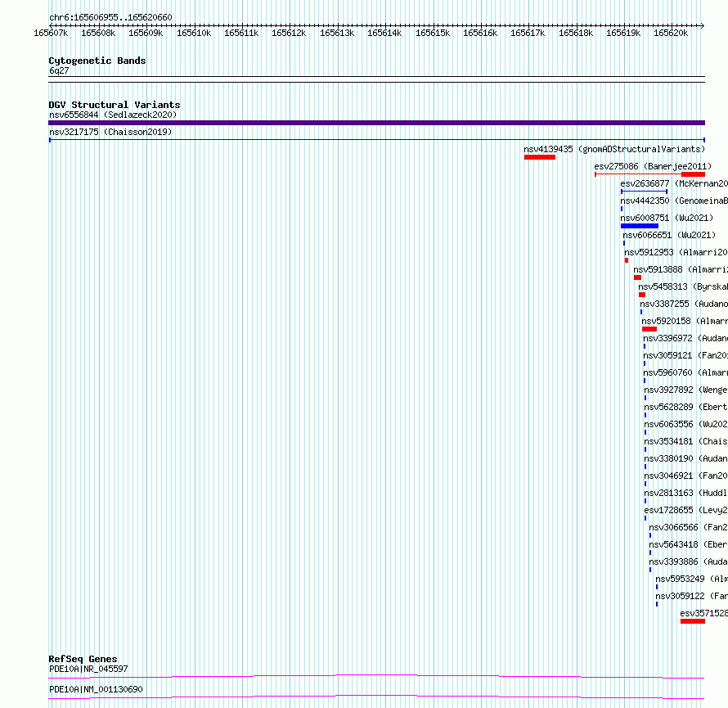Click the PDE10A|NM_001130690 gene label
Image resolution: width=728 pixels, height=708 pixels.
coord(96,689)
